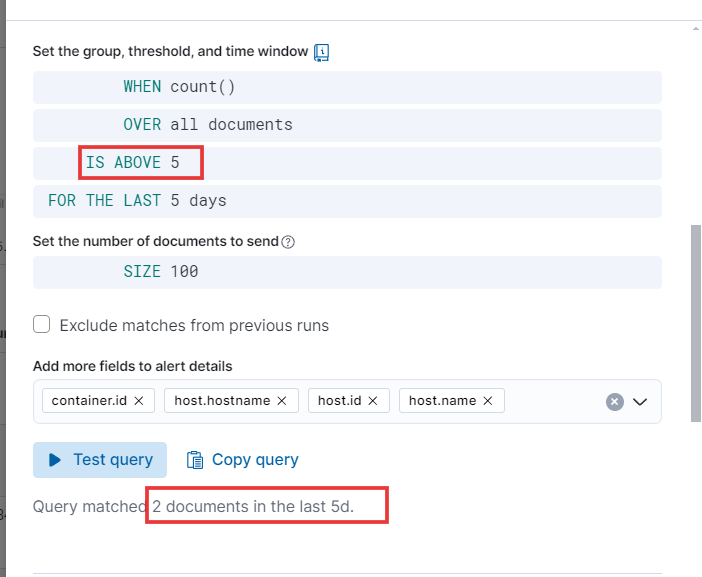Click the clipboard icon for Copy query
Screen dimensions: 702x577
pos(195,460)
